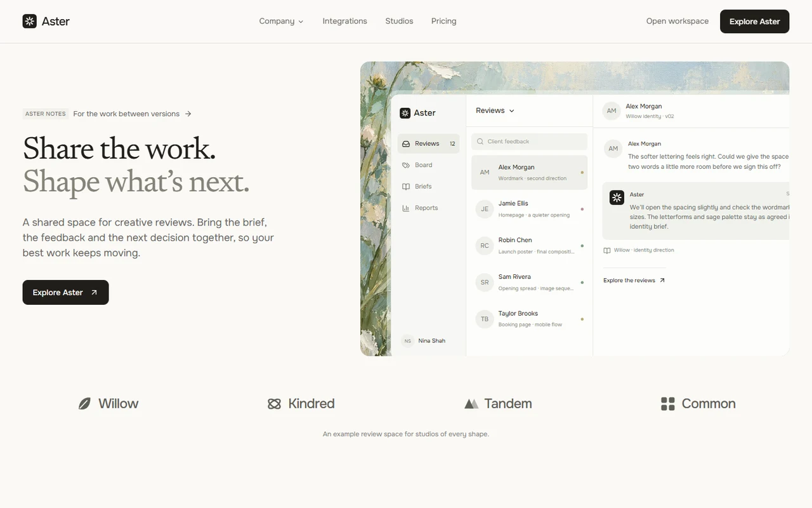
Task: Follow the Explore the reviews link
Action: pos(634,280)
